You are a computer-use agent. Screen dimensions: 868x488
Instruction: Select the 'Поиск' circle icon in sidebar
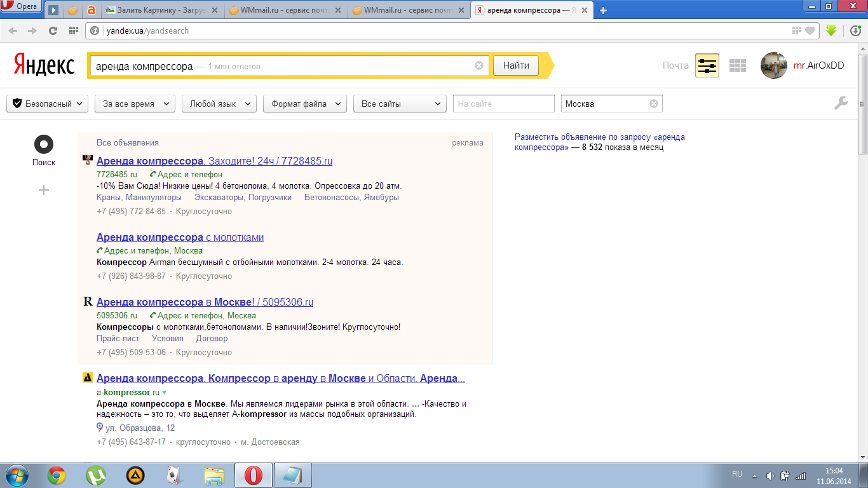tap(44, 144)
